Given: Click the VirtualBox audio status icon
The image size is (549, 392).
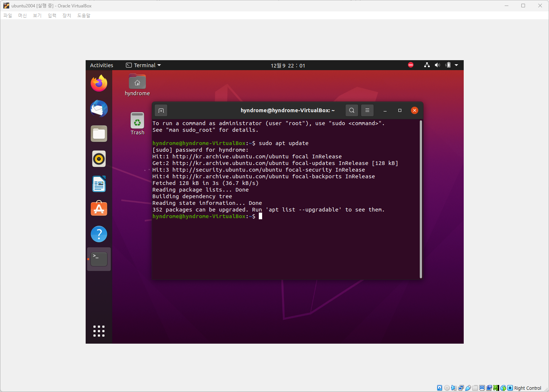Looking at the screenshot, I should [x=454, y=388].
